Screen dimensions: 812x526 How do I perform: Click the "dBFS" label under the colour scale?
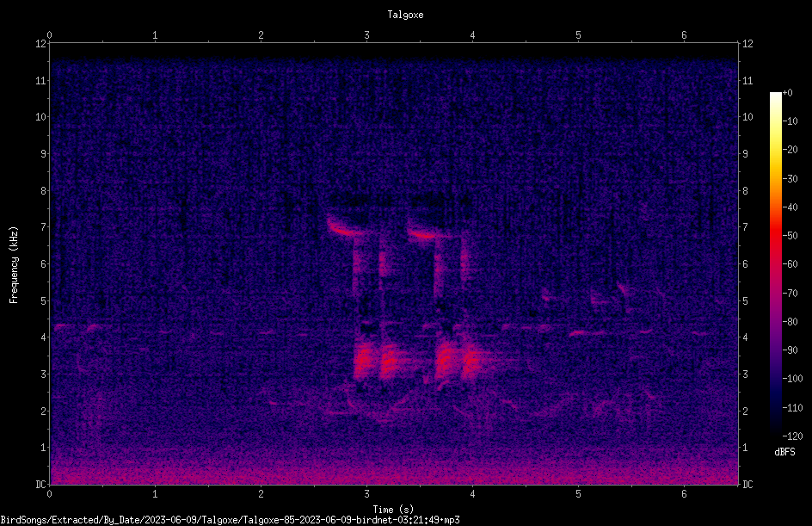(x=784, y=452)
